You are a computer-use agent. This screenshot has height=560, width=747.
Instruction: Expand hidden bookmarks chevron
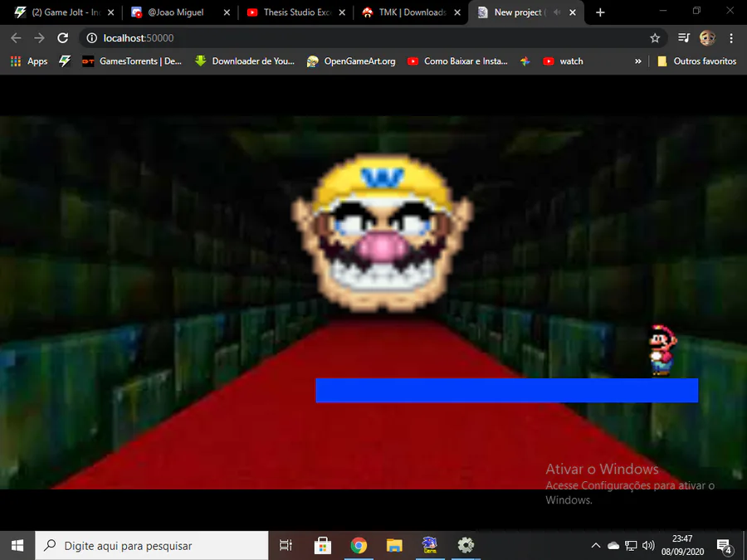(x=638, y=61)
